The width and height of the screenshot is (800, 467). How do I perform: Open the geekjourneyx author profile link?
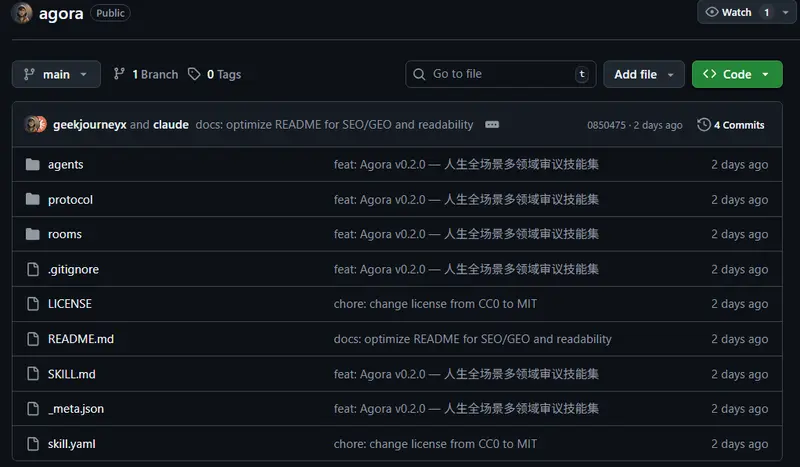(89, 125)
